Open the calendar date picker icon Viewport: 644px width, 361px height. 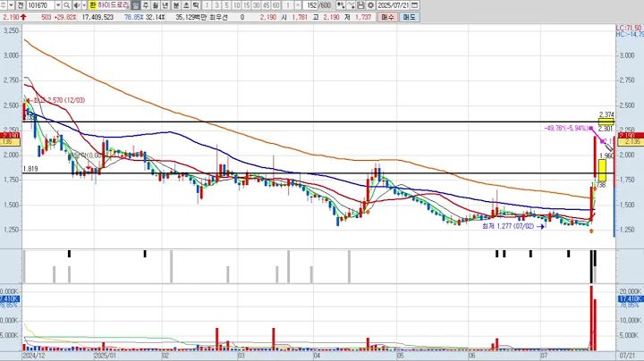pyautogui.click(x=415, y=5)
